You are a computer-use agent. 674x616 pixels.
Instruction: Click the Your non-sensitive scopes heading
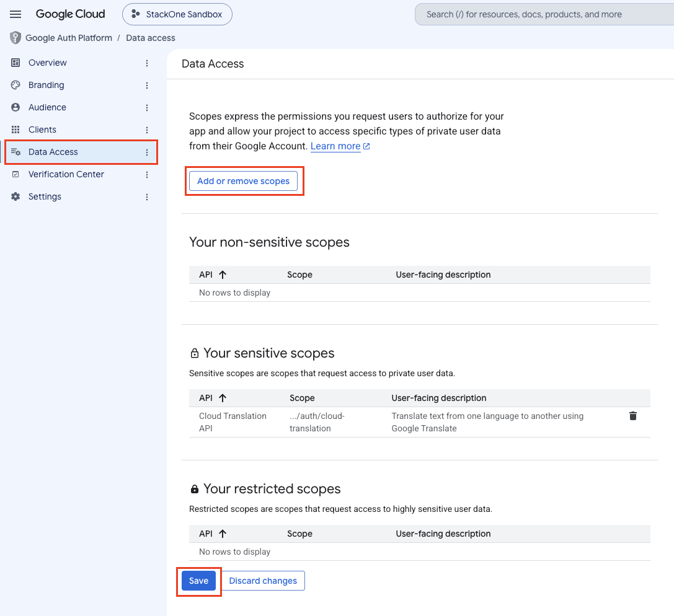269,242
